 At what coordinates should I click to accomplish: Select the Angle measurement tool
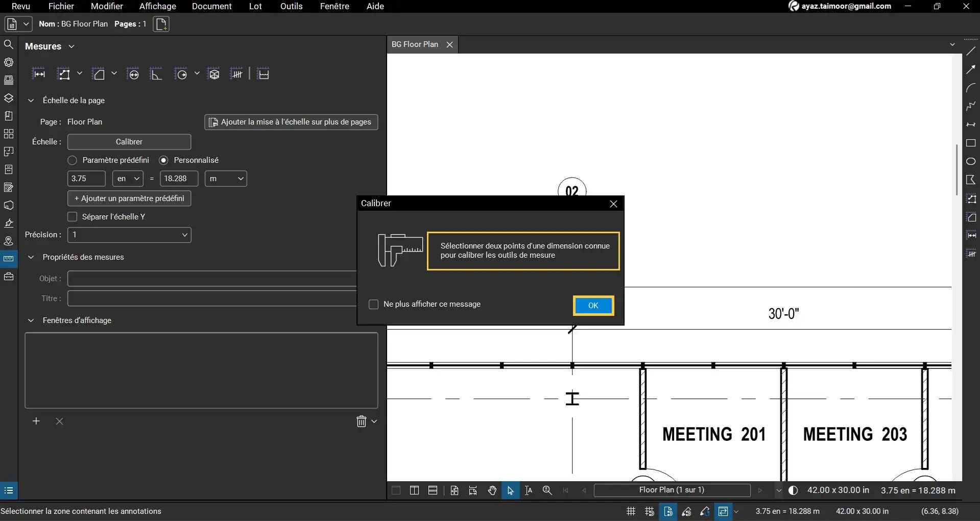point(156,73)
